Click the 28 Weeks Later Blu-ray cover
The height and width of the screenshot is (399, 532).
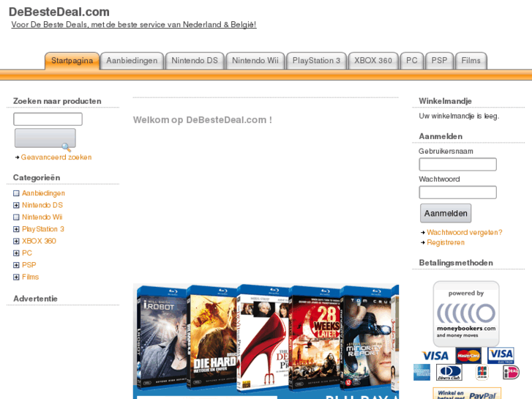[x=315, y=338]
